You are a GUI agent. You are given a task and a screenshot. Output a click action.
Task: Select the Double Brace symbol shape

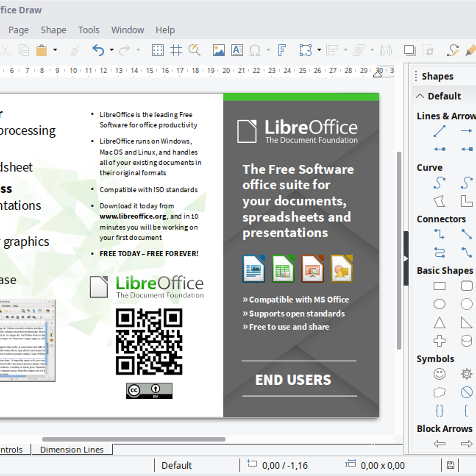coord(439,411)
